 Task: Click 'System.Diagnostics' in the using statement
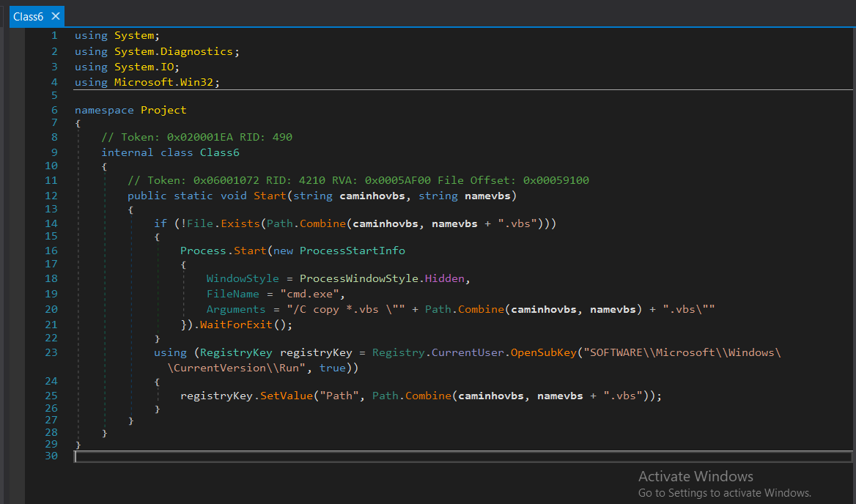point(174,51)
